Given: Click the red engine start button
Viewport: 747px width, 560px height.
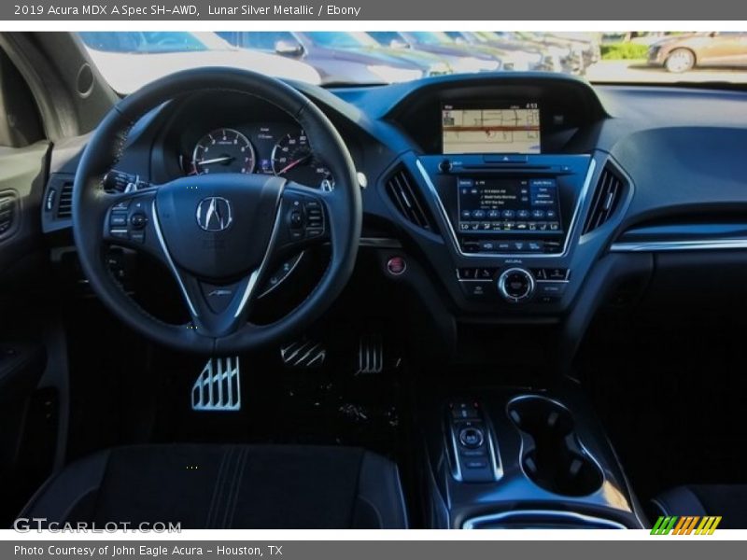Looking at the screenshot, I should pos(396,265).
